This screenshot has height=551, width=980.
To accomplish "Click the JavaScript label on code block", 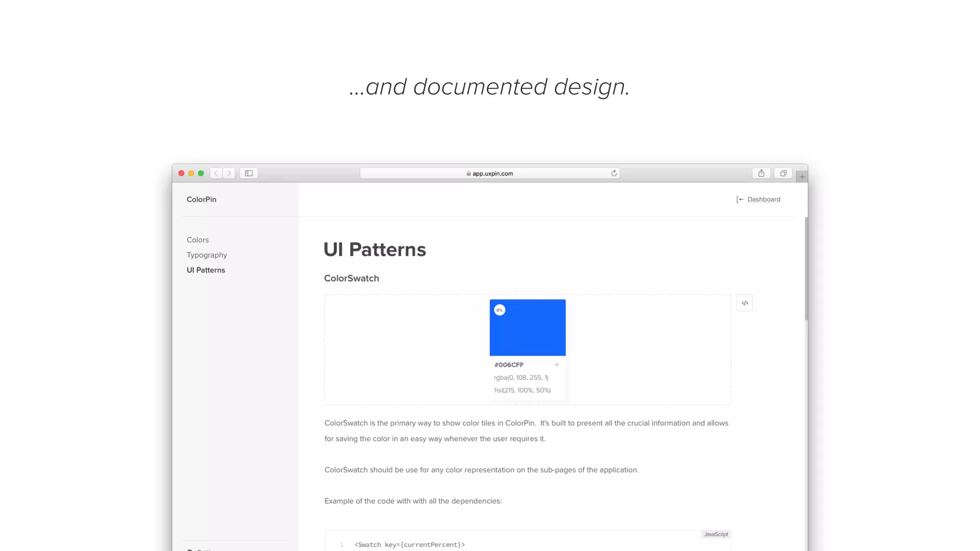I will [x=716, y=534].
